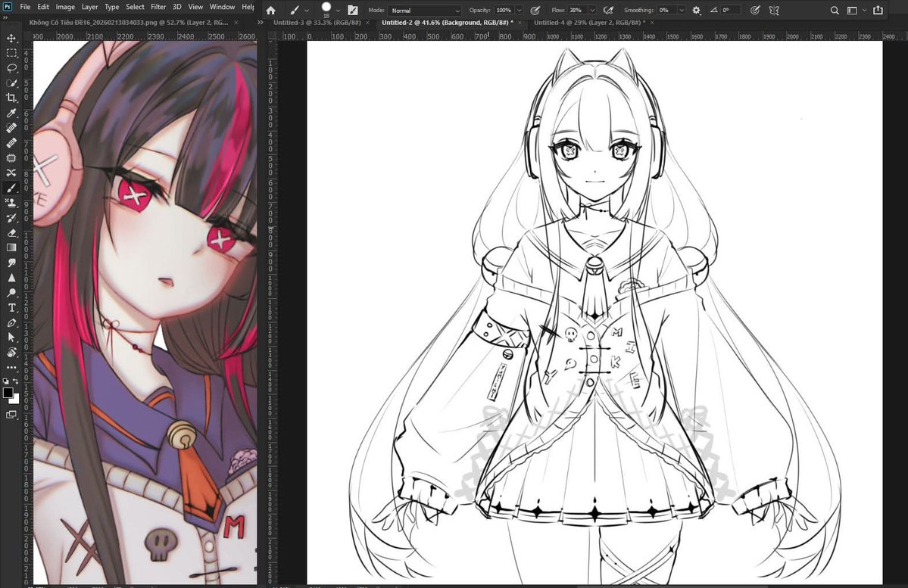
Task: Select the Rotate View tool
Action: tap(11, 353)
